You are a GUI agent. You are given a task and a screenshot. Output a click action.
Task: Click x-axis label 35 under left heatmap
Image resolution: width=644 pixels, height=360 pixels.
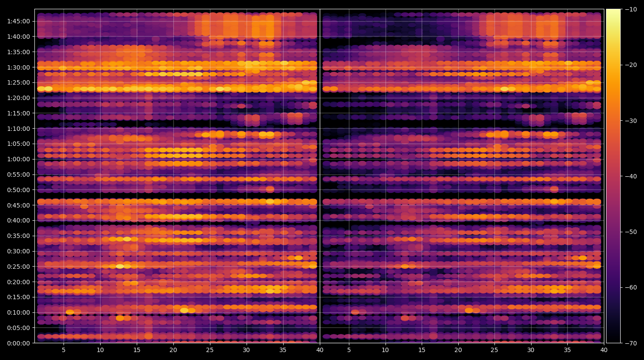pos(283,350)
